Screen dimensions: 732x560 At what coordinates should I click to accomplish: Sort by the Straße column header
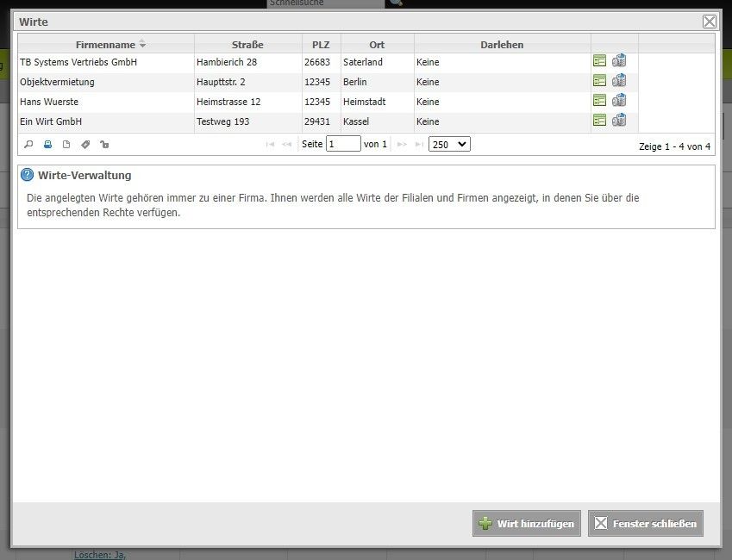pos(248,45)
